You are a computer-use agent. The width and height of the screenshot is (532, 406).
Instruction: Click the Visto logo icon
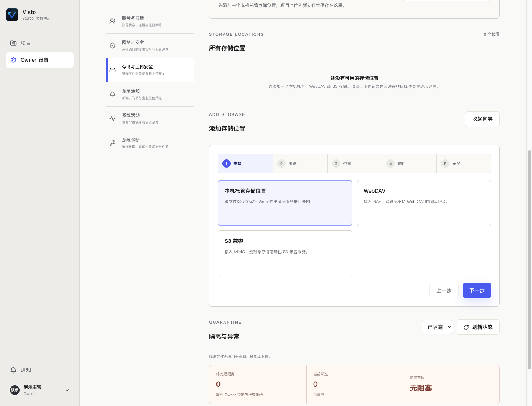click(x=12, y=15)
